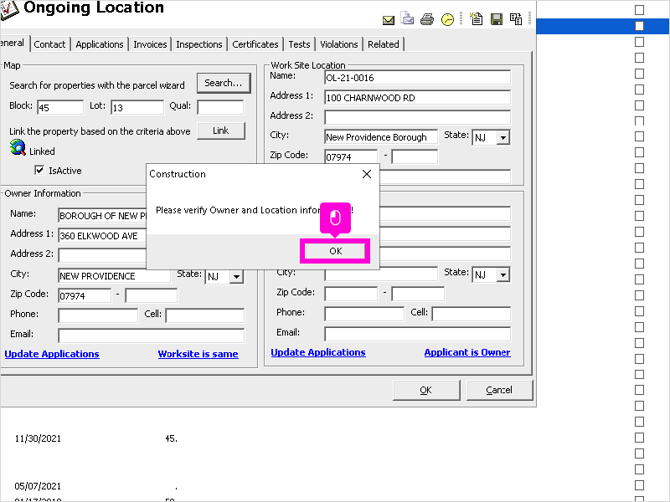
Task: Click the Search... parcel wizard button
Action: 223,83
